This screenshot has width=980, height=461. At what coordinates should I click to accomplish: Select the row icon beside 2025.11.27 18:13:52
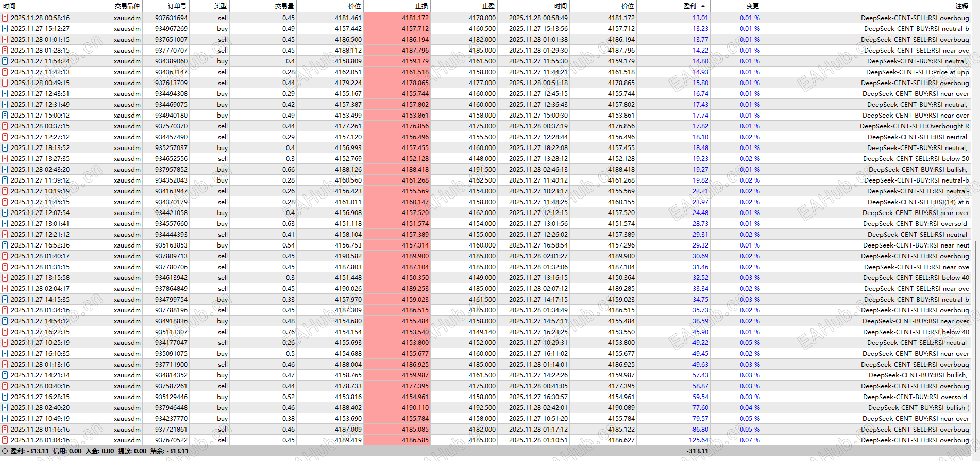[x=5, y=147]
